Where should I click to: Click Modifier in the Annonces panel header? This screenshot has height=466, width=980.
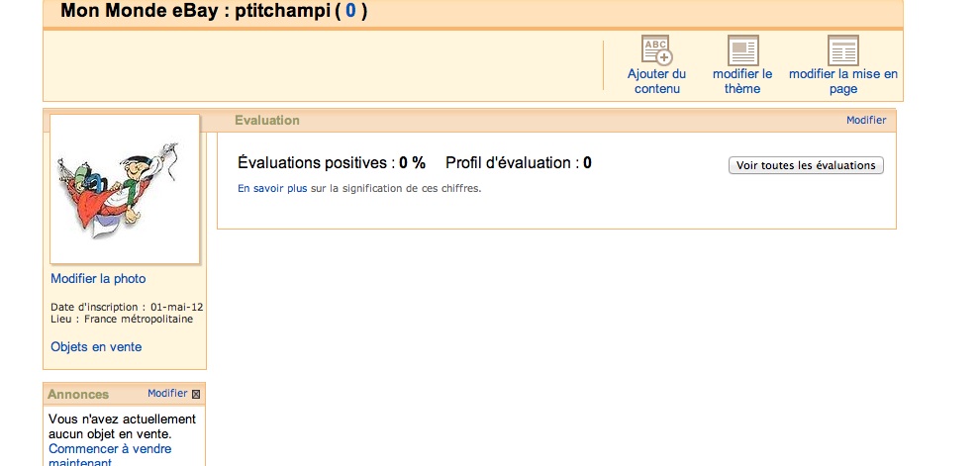point(167,393)
